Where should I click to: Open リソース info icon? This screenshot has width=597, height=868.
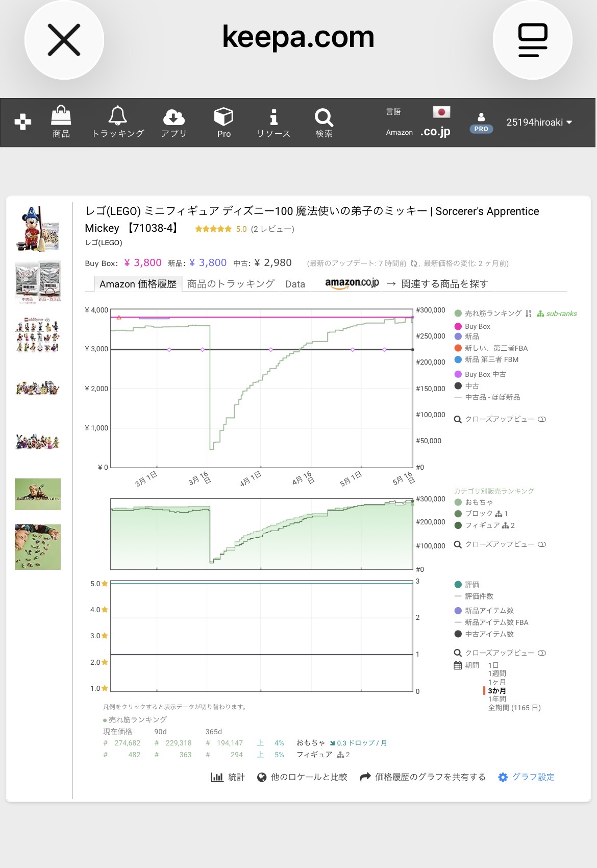pyautogui.click(x=273, y=122)
